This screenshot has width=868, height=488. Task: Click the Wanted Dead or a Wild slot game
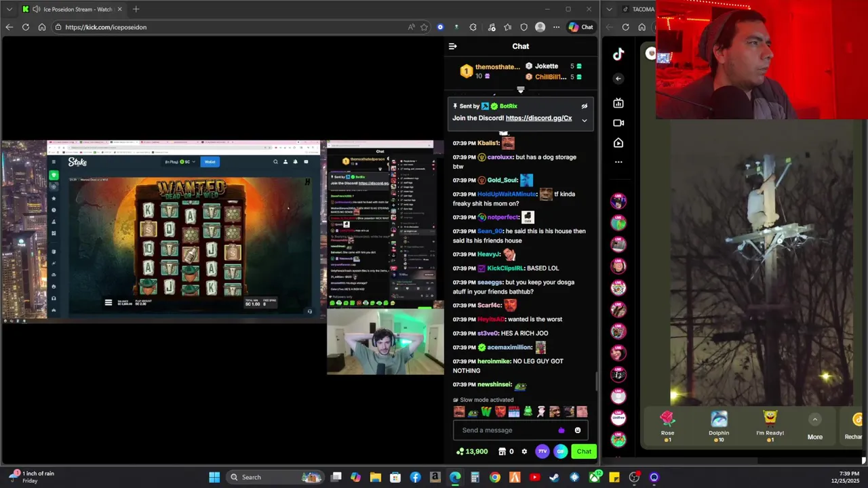point(190,237)
